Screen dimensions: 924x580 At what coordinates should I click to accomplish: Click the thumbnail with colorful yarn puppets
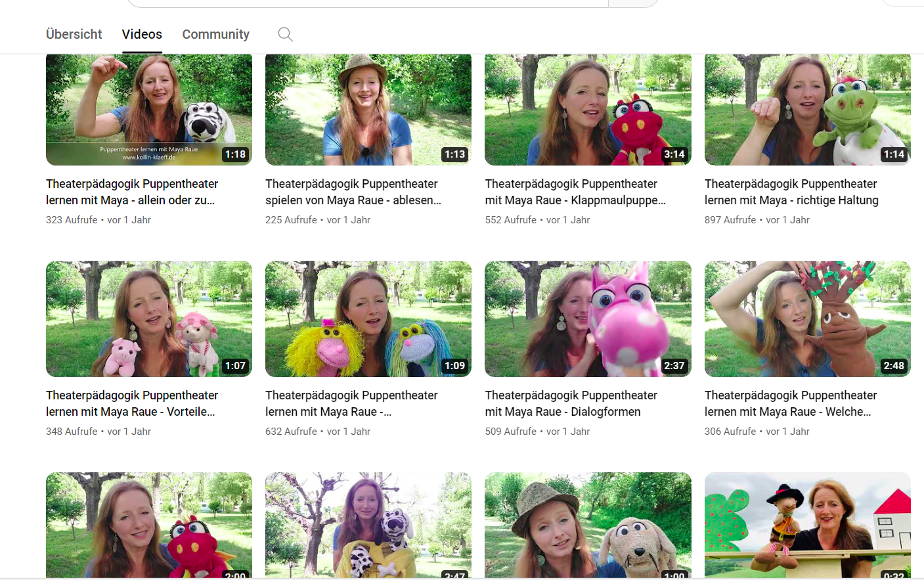(368, 319)
